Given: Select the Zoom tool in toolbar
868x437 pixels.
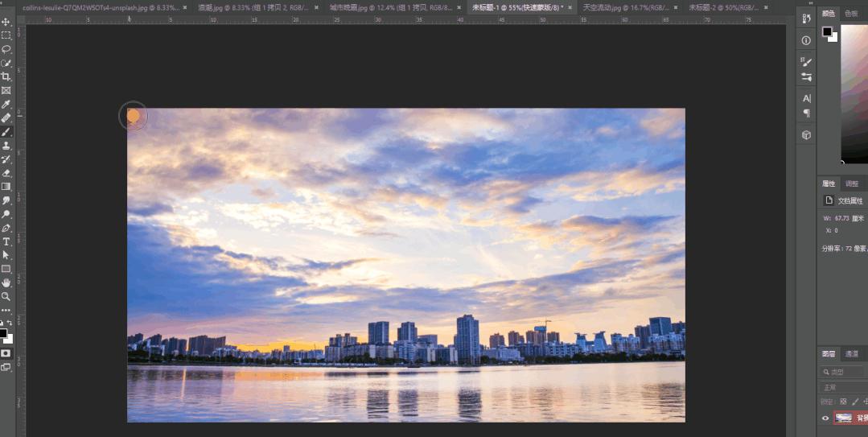Looking at the screenshot, I should tap(6, 296).
